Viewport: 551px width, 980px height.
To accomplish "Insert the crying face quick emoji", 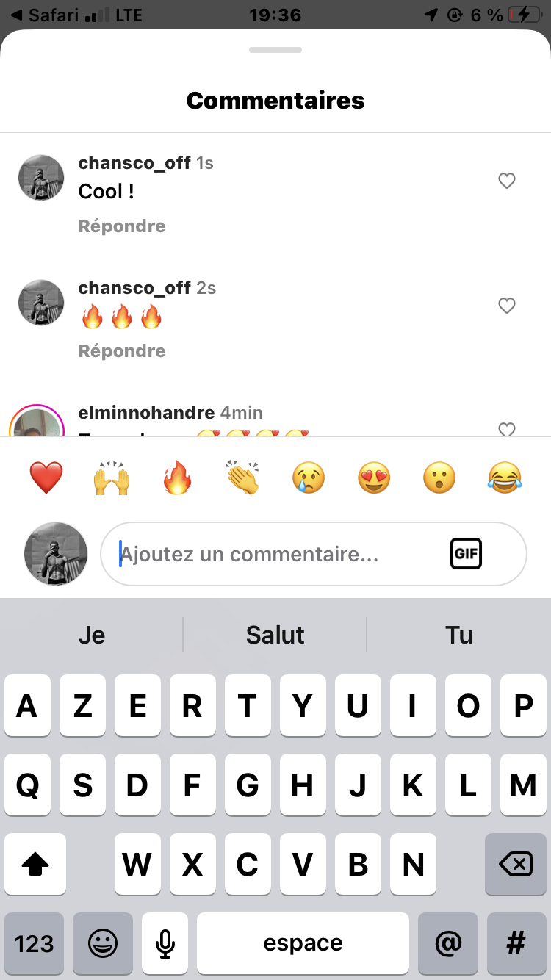I will tap(309, 478).
